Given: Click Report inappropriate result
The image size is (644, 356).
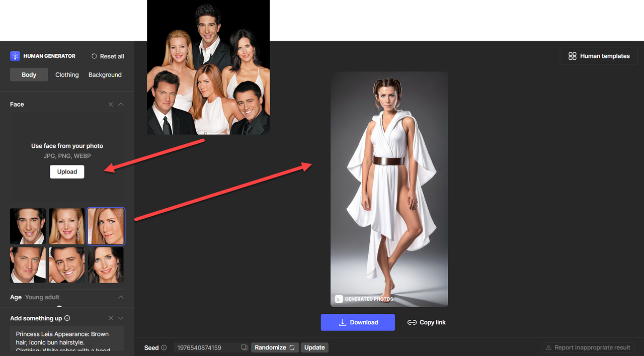Looking at the screenshot, I should pyautogui.click(x=588, y=347).
